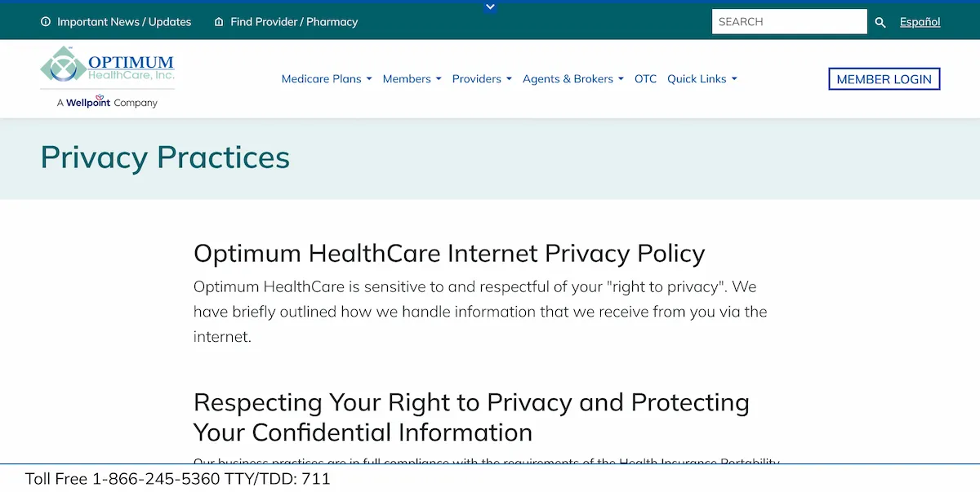Expand the Members dropdown menu
Screen dimensions: 980x492
point(412,79)
